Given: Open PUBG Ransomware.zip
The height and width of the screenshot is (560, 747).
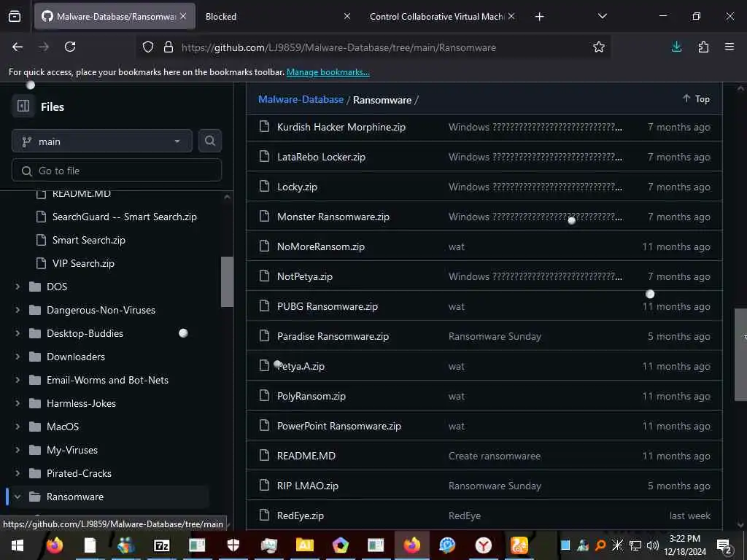Looking at the screenshot, I should pyautogui.click(x=328, y=307).
